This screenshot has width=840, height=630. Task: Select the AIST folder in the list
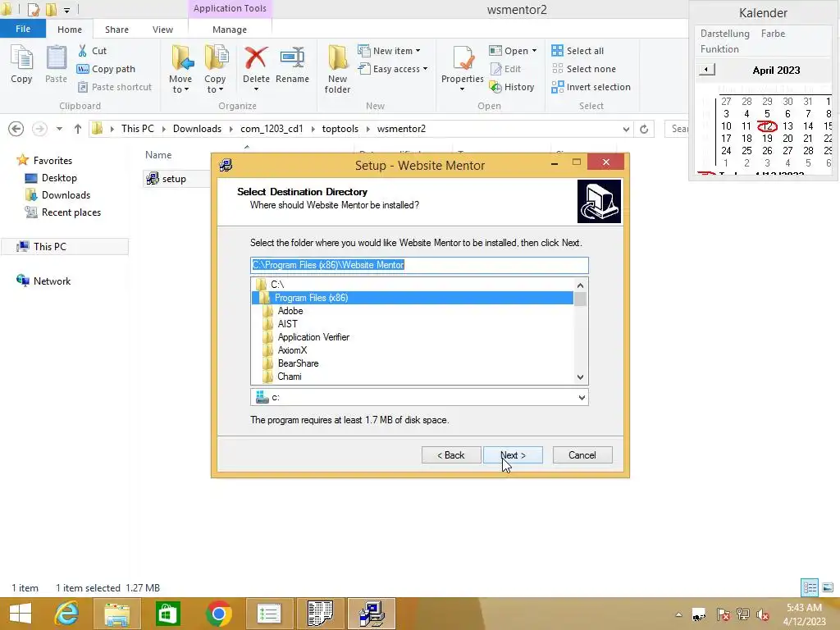click(281, 323)
